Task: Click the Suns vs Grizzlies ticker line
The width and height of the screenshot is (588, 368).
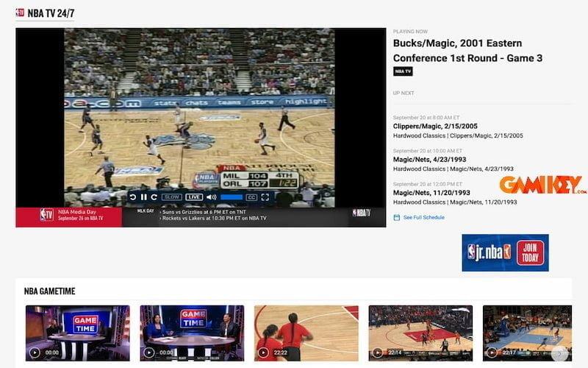Action: coord(204,212)
